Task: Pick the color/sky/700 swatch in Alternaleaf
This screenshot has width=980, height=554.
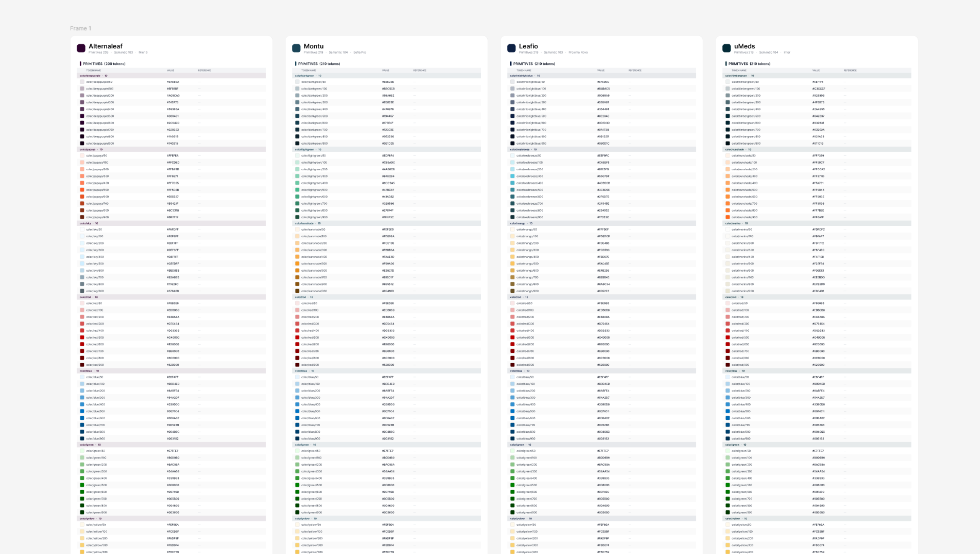Action: click(x=82, y=277)
